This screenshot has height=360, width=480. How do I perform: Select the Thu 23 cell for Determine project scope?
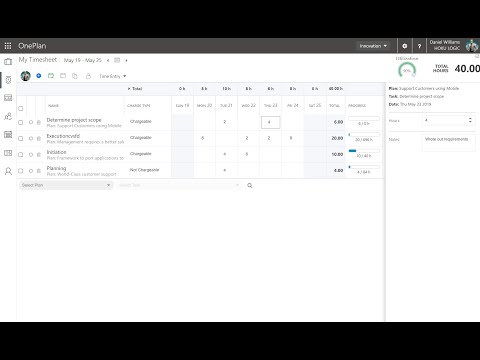(x=270, y=122)
